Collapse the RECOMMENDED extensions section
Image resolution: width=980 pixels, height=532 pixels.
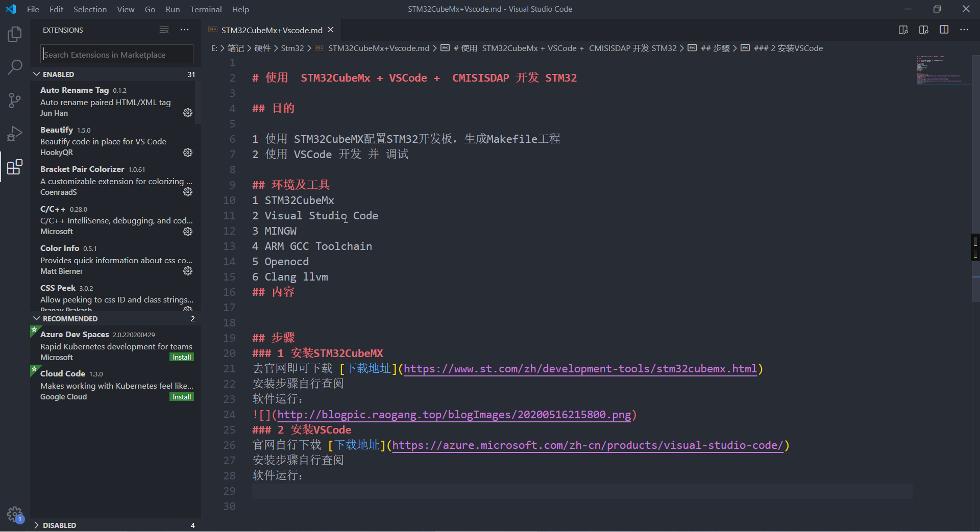click(x=36, y=318)
